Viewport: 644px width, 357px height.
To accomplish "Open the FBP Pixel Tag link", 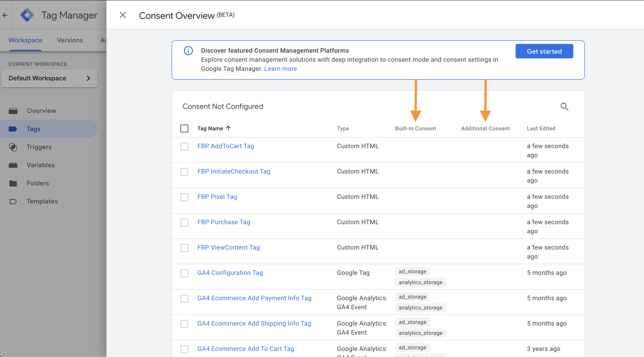I will [217, 197].
